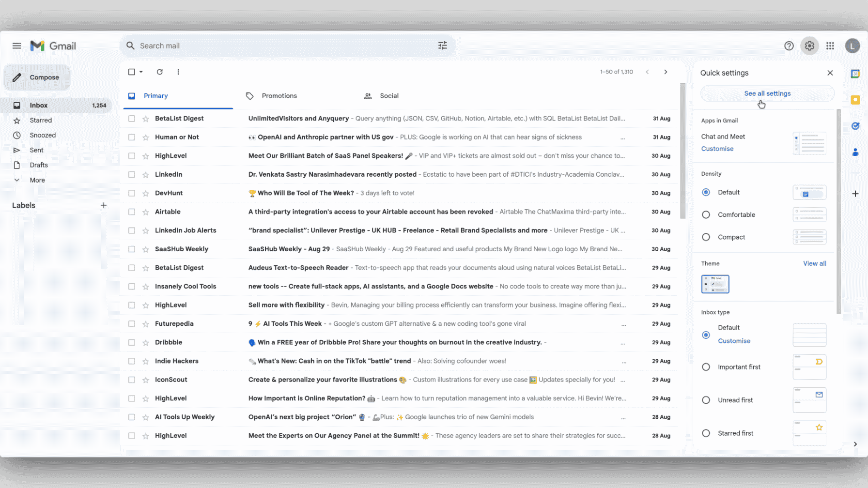Viewport: 868px width, 488px height.
Task: Select Starred first inbox type
Action: 706,433
